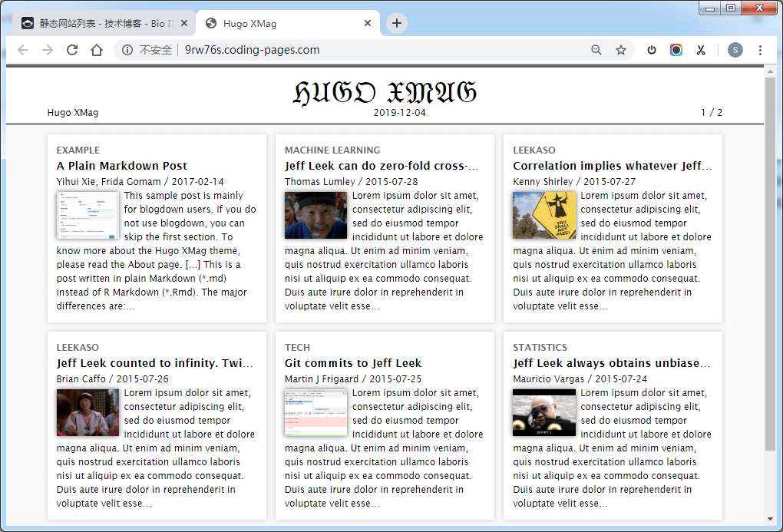Open the STATISTICS category link
This screenshot has width=783, height=532.
(x=540, y=348)
